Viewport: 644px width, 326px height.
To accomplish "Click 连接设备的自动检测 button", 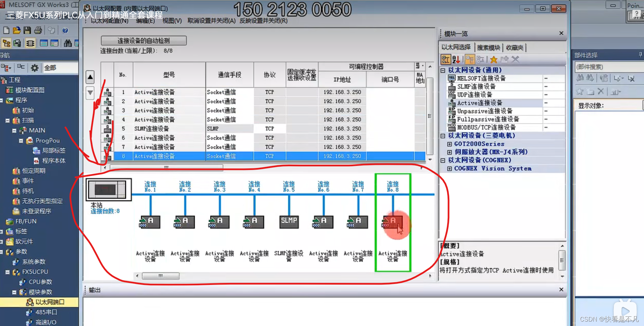I will click(144, 41).
